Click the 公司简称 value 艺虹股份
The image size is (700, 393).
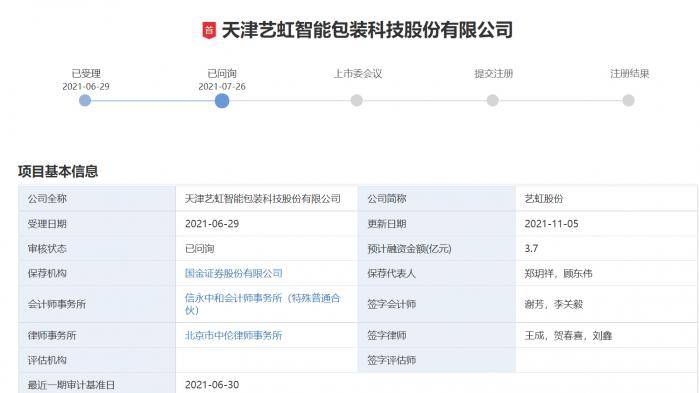tap(544, 199)
